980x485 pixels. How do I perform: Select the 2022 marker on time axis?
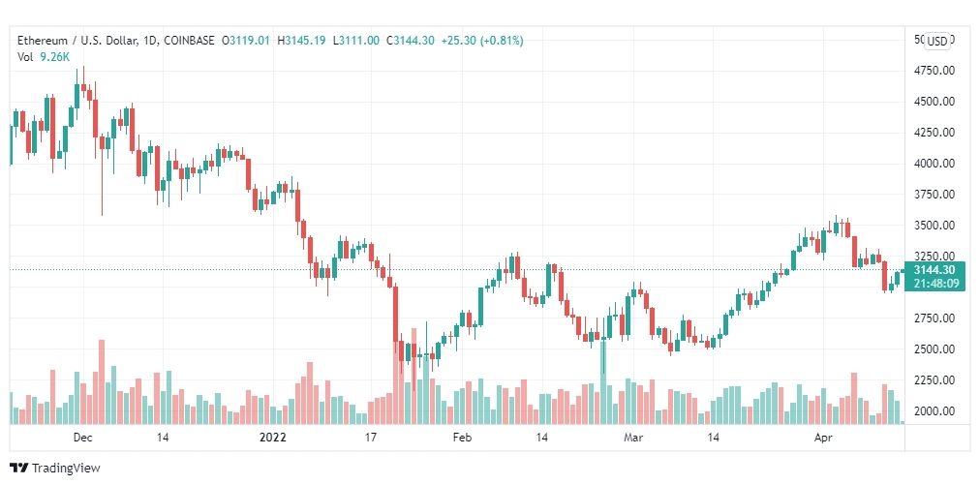pos(272,438)
